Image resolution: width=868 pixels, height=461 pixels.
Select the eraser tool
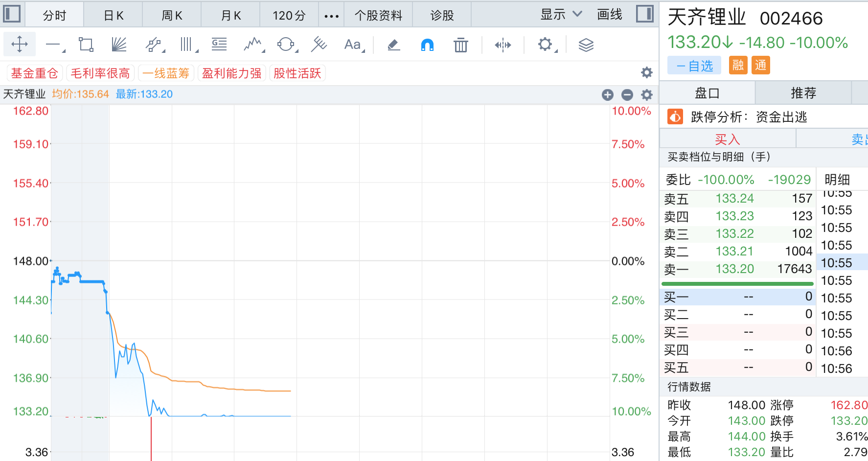394,45
